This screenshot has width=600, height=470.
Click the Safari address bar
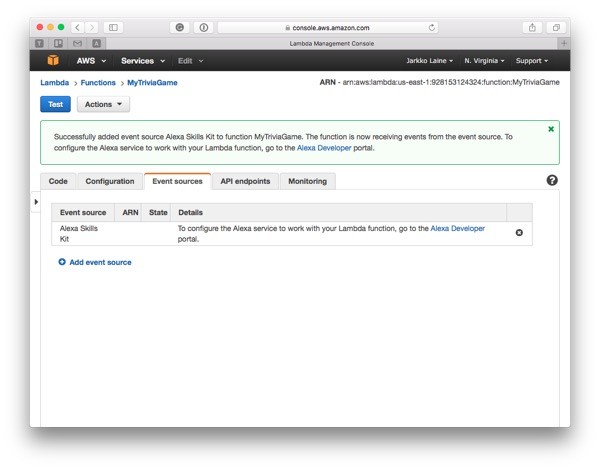pos(328,28)
